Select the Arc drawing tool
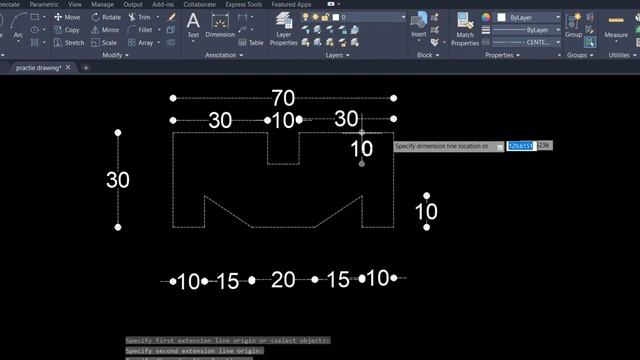Viewport: 640px width, 360px height. (18, 24)
